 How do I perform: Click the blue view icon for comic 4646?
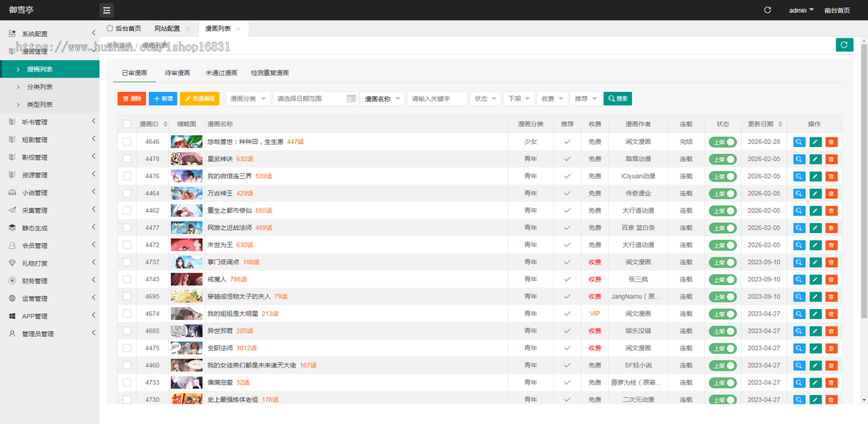pos(799,142)
